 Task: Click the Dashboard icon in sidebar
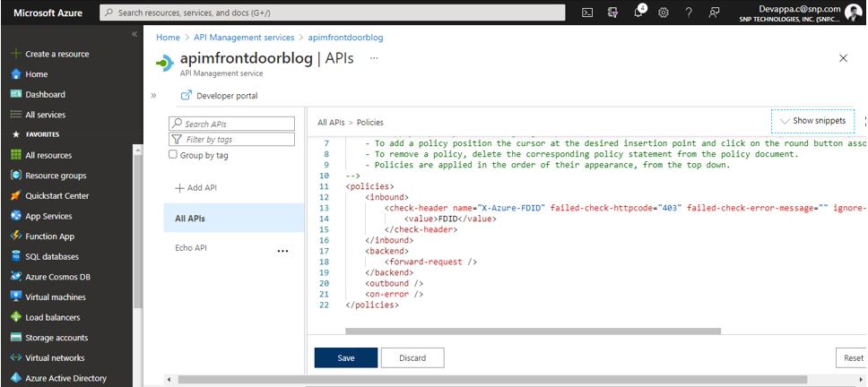[x=16, y=94]
